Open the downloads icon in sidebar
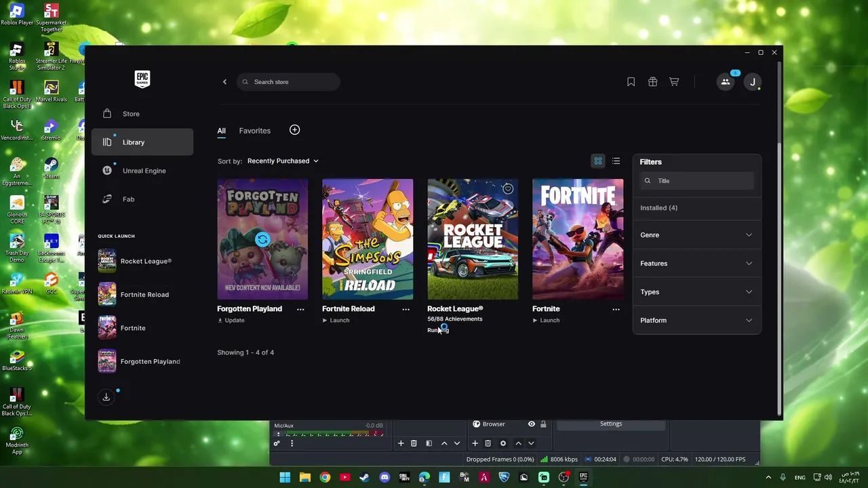The height and width of the screenshot is (488, 868). (x=106, y=397)
